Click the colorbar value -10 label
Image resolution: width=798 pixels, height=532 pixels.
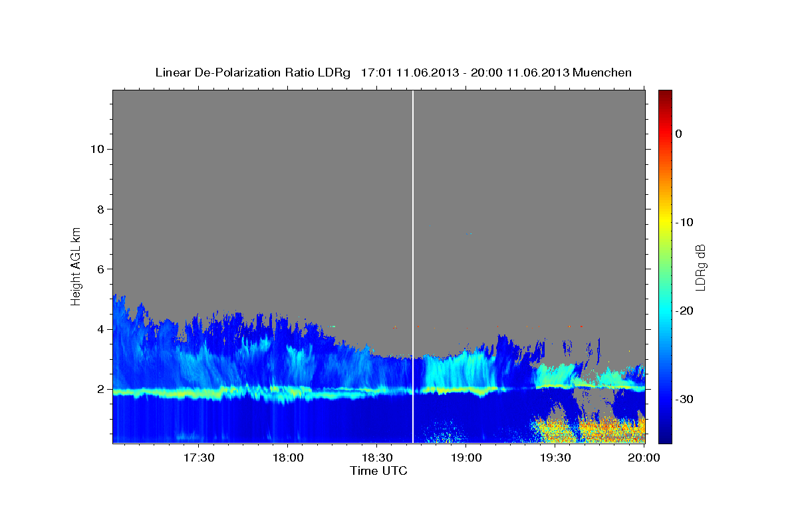tap(684, 222)
